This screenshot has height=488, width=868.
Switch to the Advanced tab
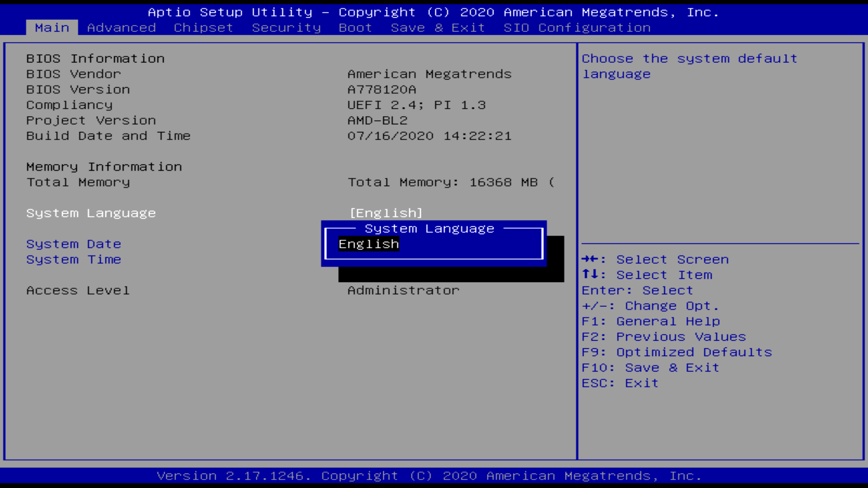[x=121, y=28]
